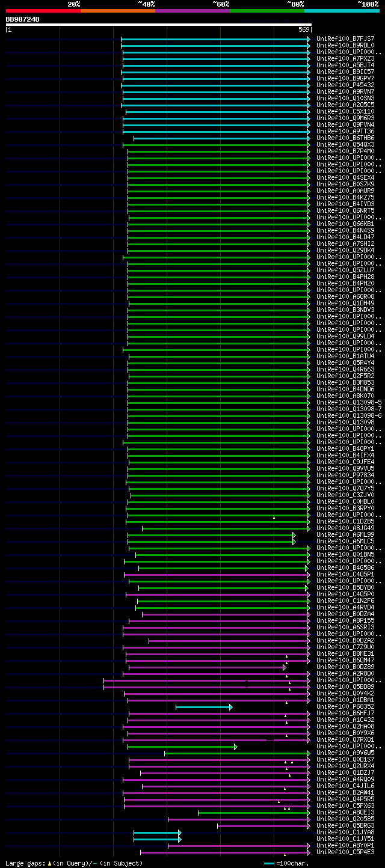Select hit label UniRef100_Q4SEX4

click(x=345, y=177)
